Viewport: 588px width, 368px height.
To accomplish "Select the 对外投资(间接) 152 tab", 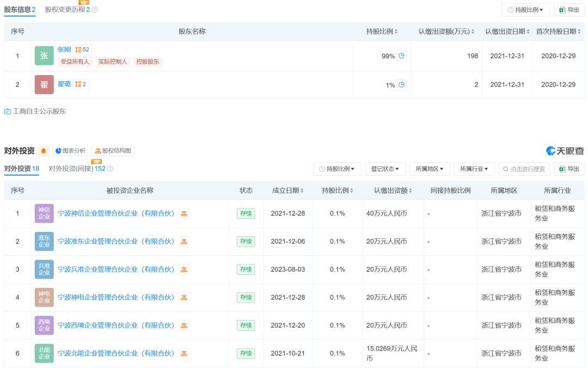I will [77, 169].
